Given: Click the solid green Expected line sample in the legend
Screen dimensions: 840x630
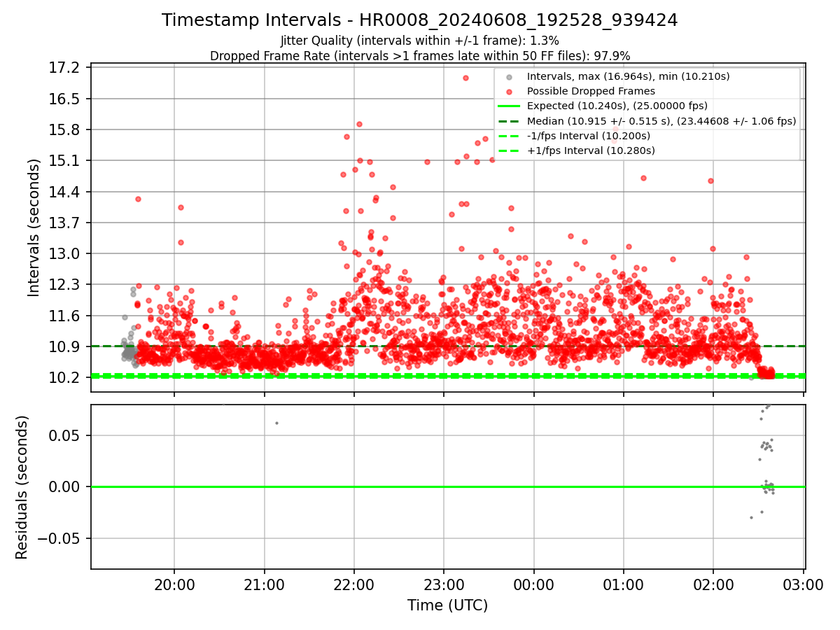Looking at the screenshot, I should pyautogui.click(x=509, y=106).
